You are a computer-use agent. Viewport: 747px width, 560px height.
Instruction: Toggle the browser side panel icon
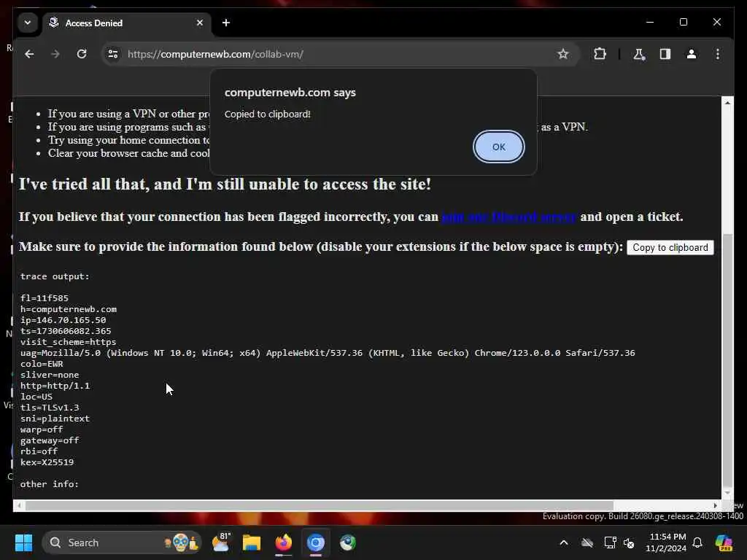665,54
